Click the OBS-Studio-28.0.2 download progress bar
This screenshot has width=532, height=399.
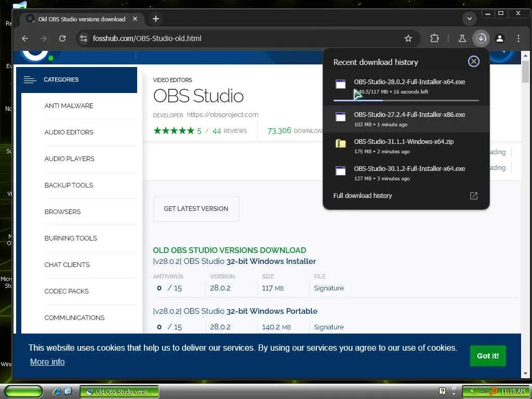point(406,100)
